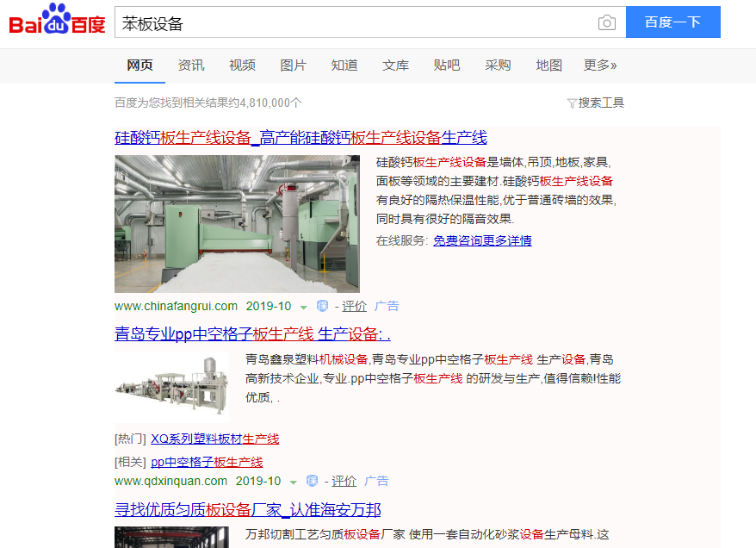Click the filter icon beside 搜索工具
The width and height of the screenshot is (756, 548).
point(571,103)
